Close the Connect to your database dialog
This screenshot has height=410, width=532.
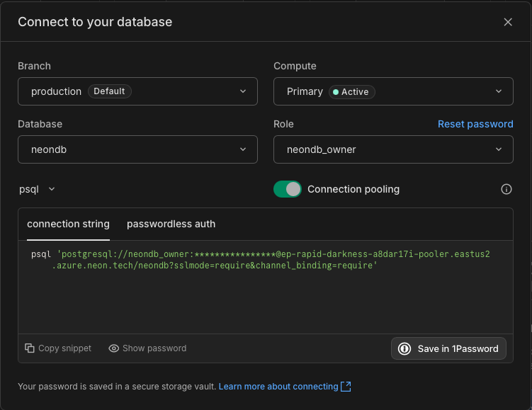coord(508,22)
